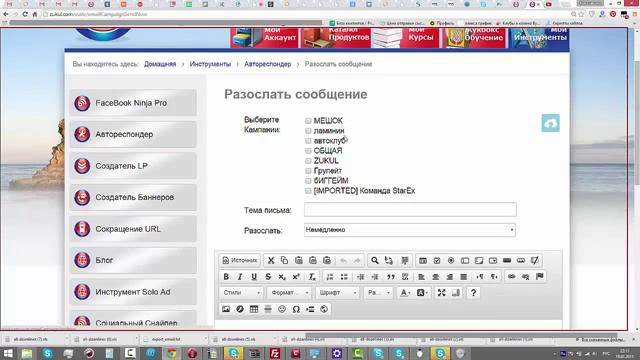This screenshot has height=360, width=640.
Task: Toggle Bold formatting
Action: pyautogui.click(x=226, y=277)
